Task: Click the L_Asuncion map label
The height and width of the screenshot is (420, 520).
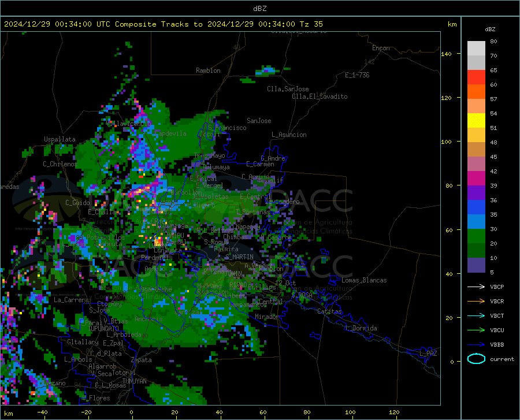Action: click(289, 135)
